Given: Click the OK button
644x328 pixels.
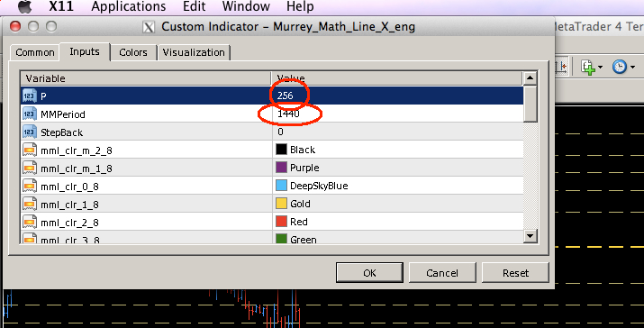Looking at the screenshot, I should click(369, 273).
